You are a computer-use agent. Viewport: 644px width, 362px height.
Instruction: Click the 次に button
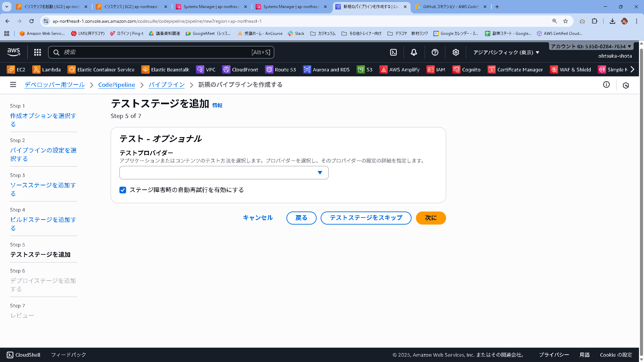pos(431,218)
